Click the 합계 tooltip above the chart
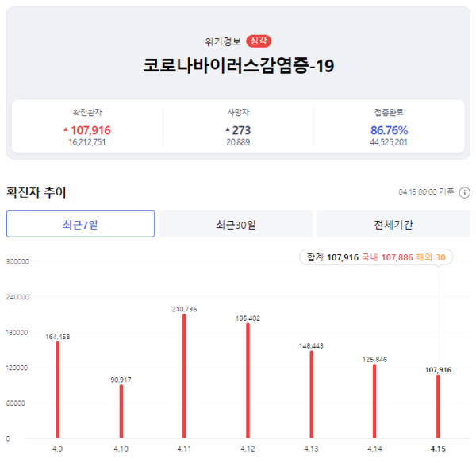This screenshot has width=476, height=463. (376, 257)
